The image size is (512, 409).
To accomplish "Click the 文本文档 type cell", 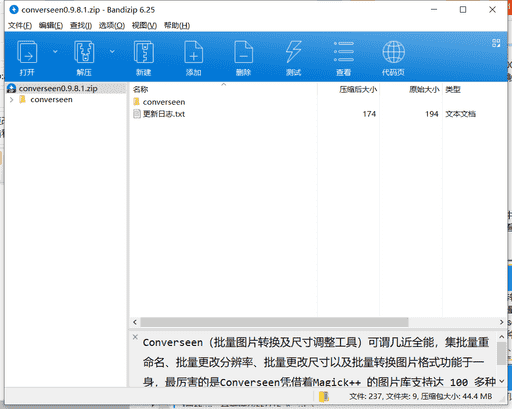I will click(461, 114).
